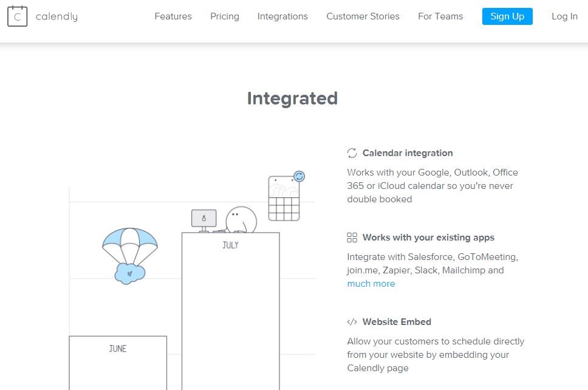Click the JULY calendar block
This screenshot has height=390, width=588.
tap(230, 304)
